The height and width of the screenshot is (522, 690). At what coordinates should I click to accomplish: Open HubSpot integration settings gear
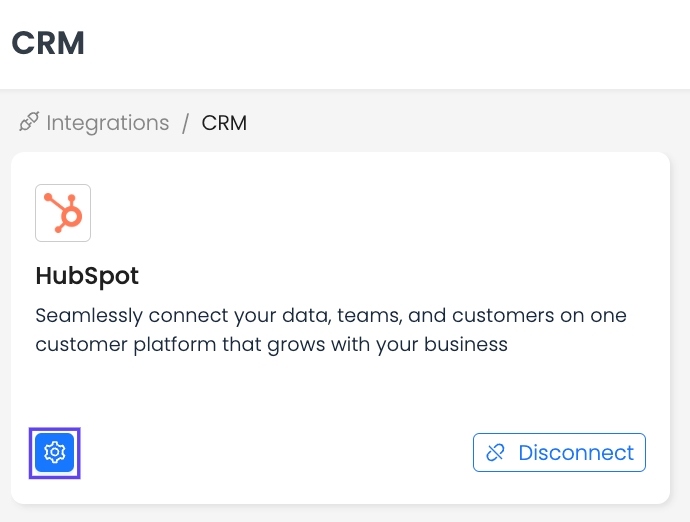tap(55, 453)
